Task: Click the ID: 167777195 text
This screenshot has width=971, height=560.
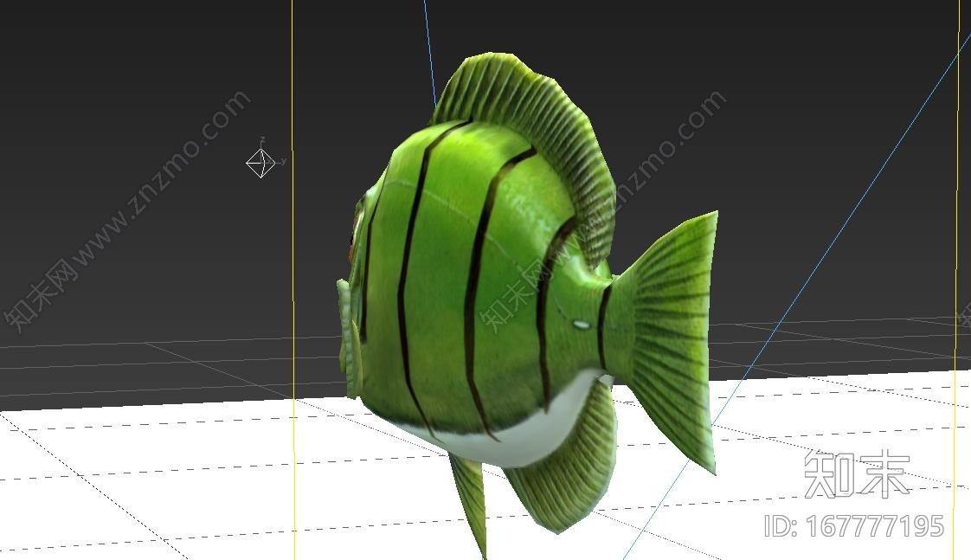Action: pos(853,525)
